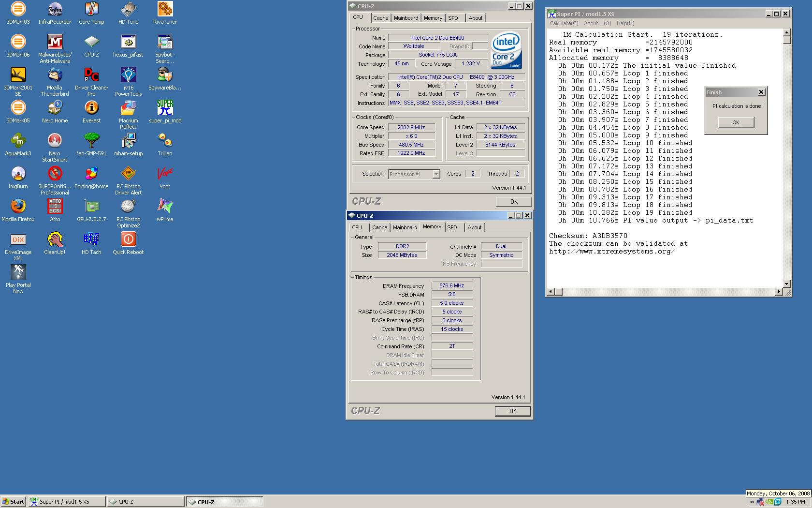
Task: Open the ImgBurn desktop icon
Action: pyautogui.click(x=18, y=178)
